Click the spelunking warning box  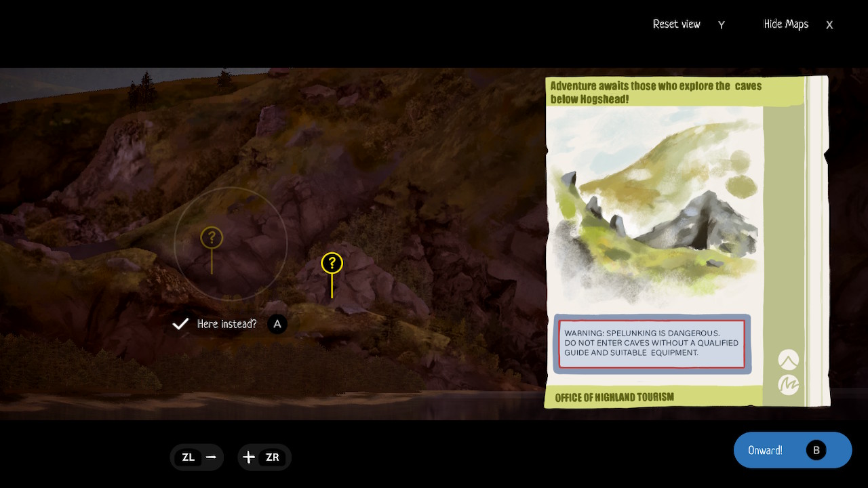tap(652, 344)
